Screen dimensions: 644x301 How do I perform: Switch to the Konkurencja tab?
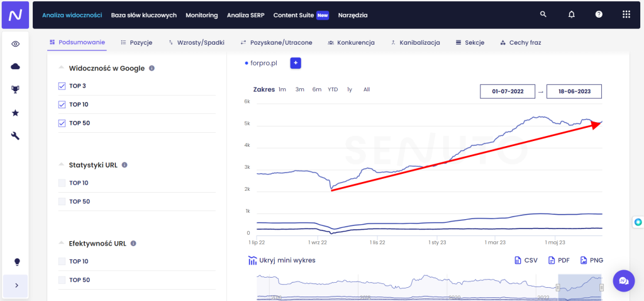click(351, 43)
